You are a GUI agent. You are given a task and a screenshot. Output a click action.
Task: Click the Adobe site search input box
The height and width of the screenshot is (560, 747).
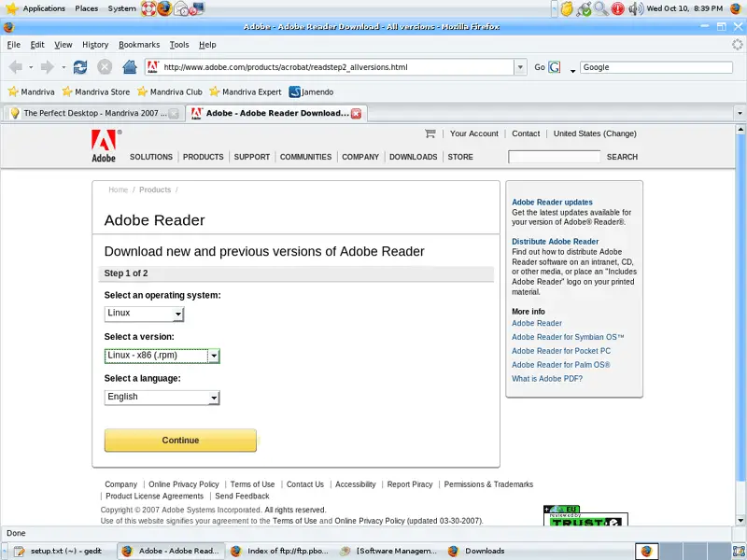[554, 157]
